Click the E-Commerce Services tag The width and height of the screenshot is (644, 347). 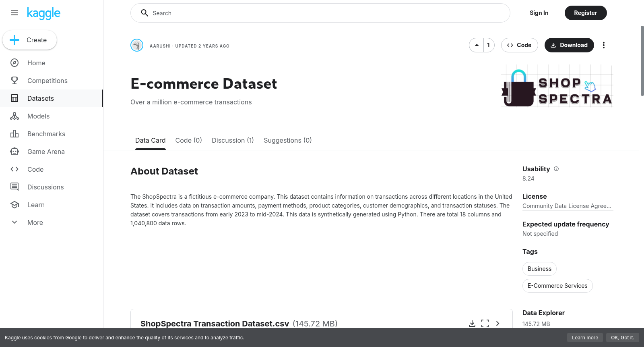click(557, 286)
